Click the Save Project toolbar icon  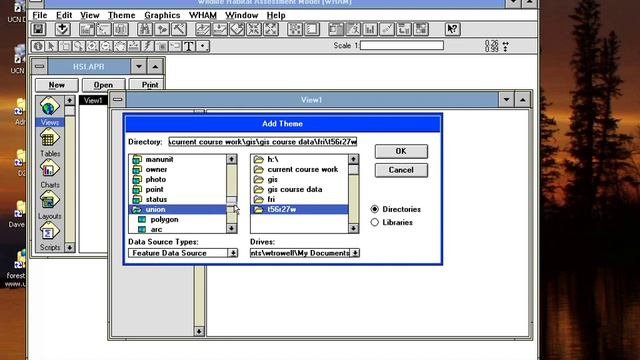click(x=39, y=29)
